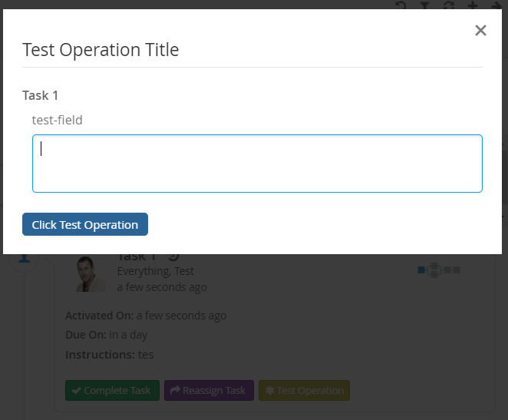This screenshot has height=420, width=508.
Task: Click the test-field label
Action: tap(57, 120)
